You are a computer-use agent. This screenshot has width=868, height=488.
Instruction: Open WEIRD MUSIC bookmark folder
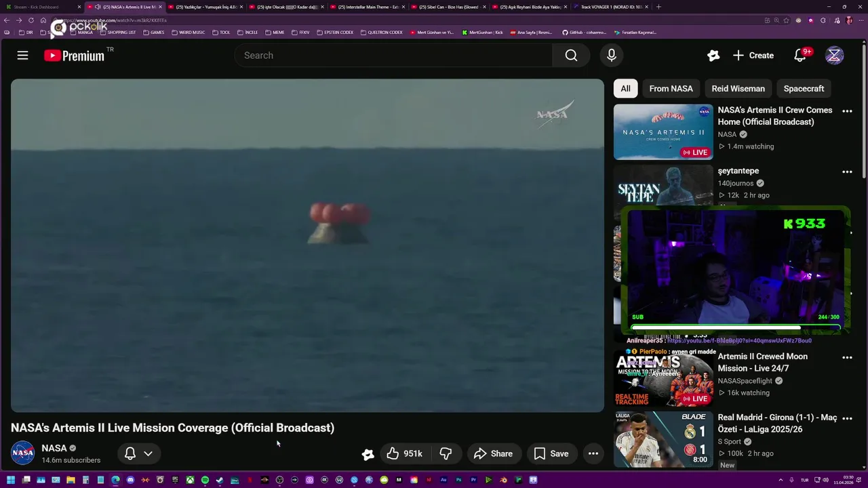[x=188, y=32]
